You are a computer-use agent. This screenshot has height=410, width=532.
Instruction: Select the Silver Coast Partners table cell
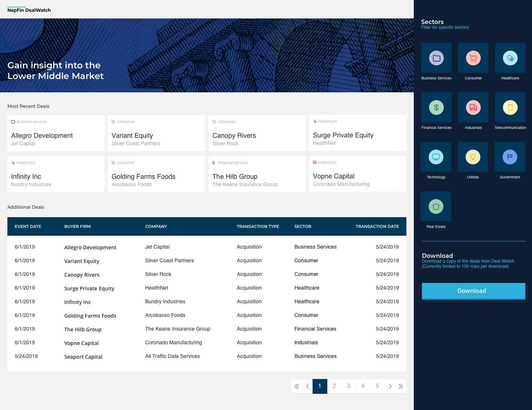(170, 260)
